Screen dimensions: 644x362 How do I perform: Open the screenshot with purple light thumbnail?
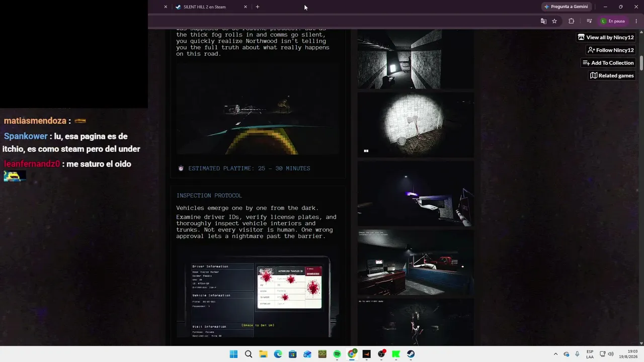pos(416,194)
